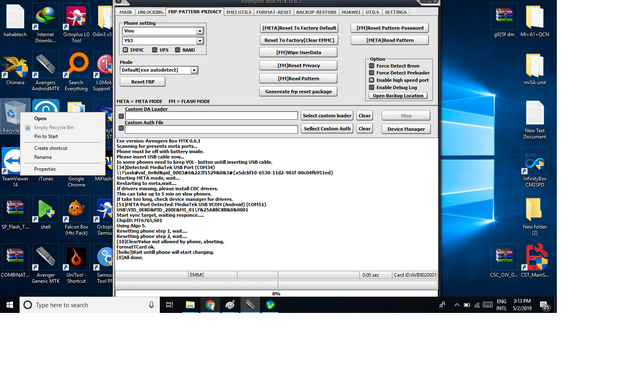Image resolution: width=640 pixels, height=365 pixels.
Task: Tick the Custom Auth File checkbox
Action: tap(121, 129)
